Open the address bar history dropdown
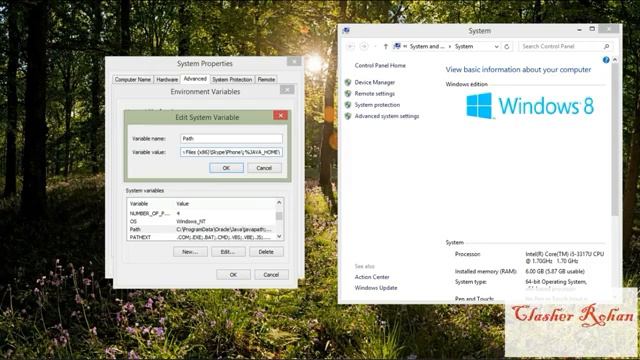Screen dimensions: 640x360 [x=496, y=47]
